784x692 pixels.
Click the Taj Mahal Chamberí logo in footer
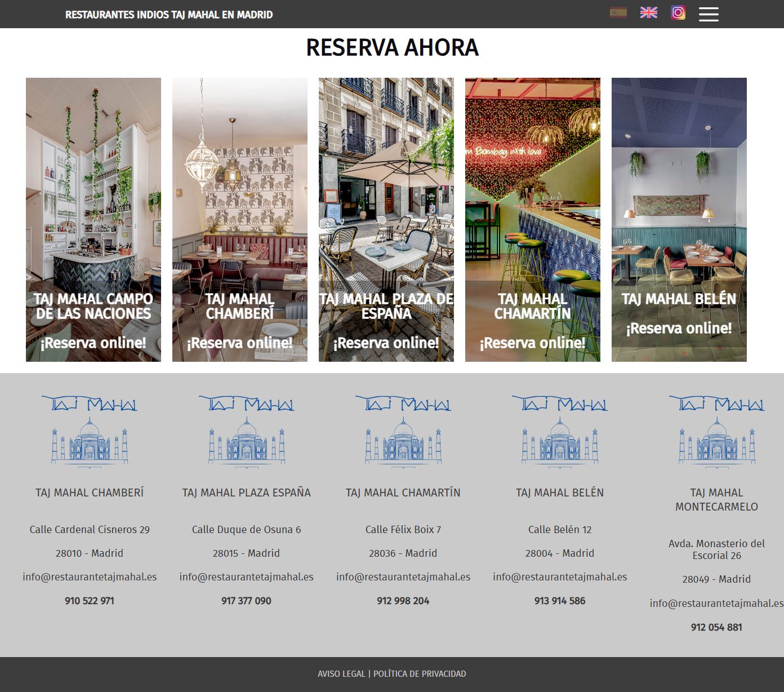pos(90,431)
